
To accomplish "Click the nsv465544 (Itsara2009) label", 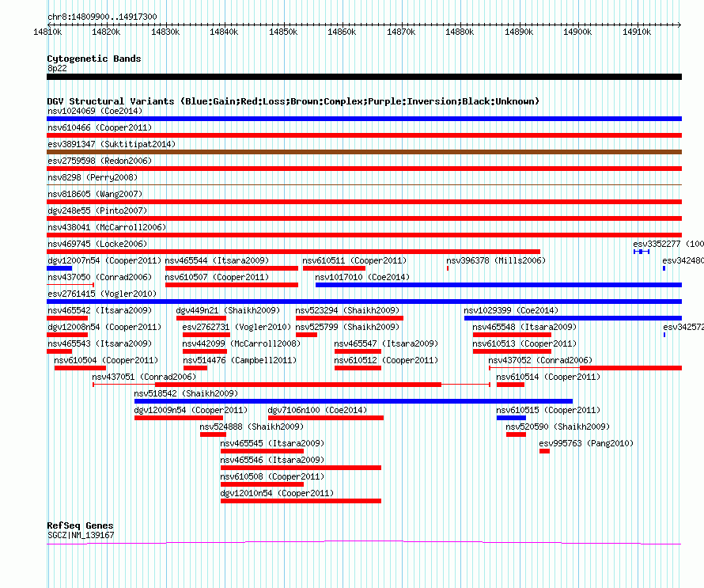I will coord(217,260).
